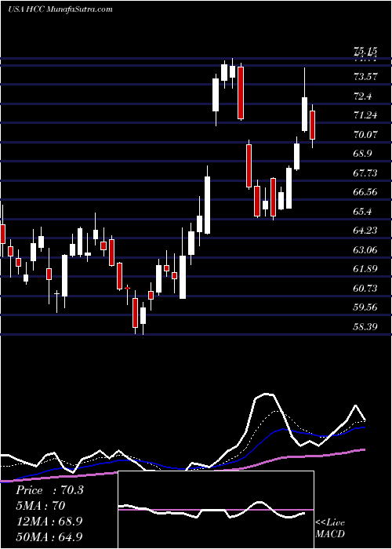Image resolution: width=392 pixels, height=549 pixels.
Task: Click the last red candlestick on the right
Action: [x=312, y=125]
